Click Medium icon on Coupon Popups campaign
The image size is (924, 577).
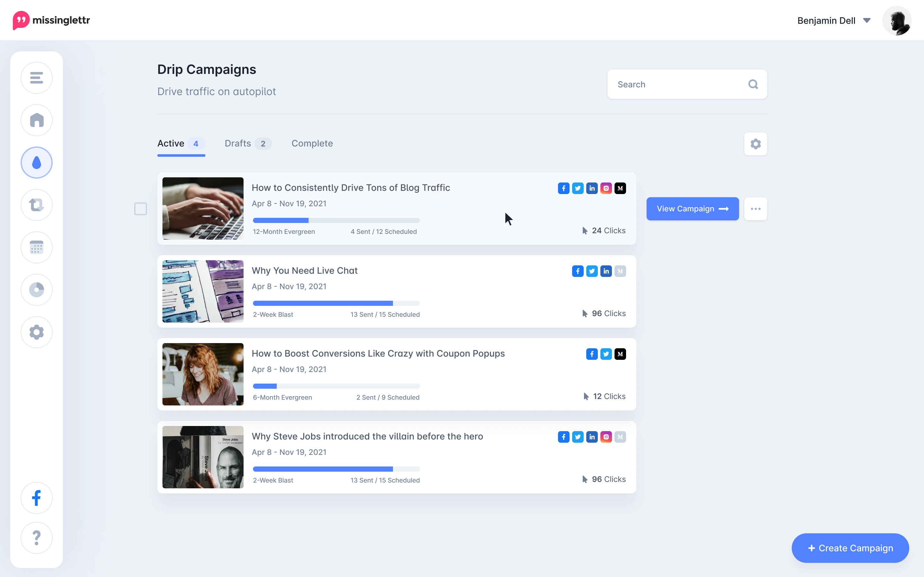(x=620, y=354)
